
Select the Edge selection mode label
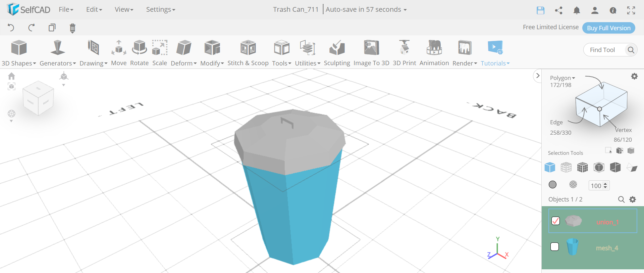pyautogui.click(x=556, y=122)
